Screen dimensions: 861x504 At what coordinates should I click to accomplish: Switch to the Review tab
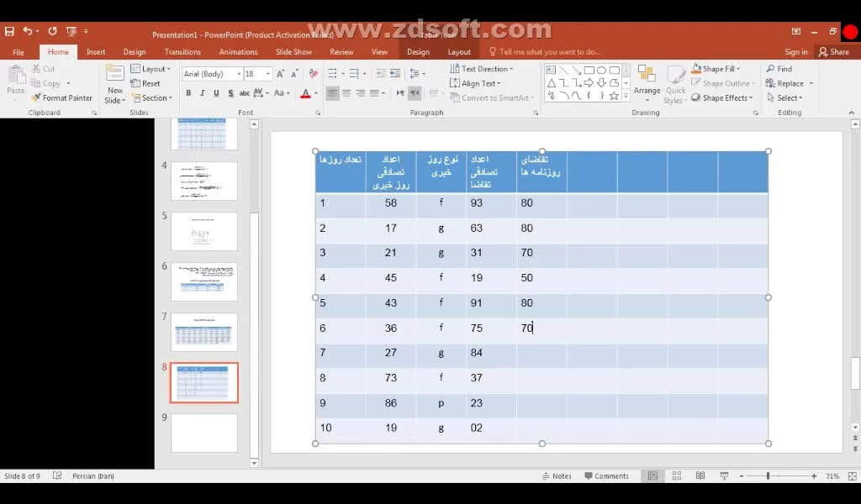341,52
